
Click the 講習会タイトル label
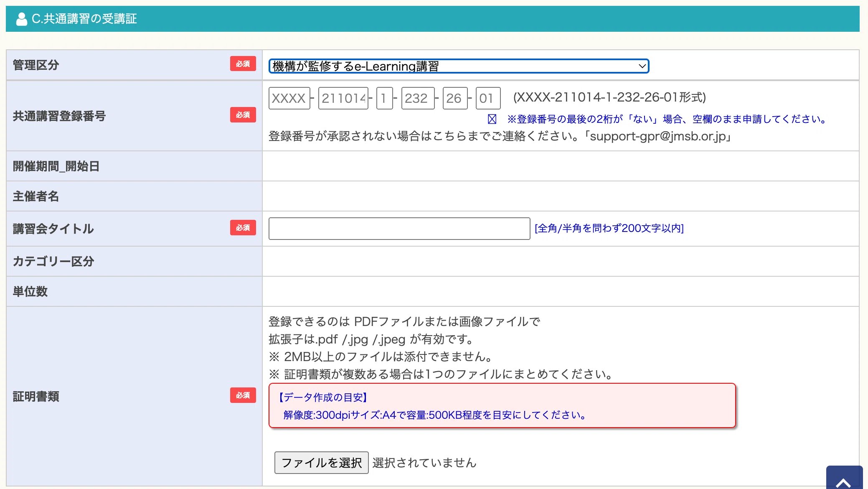53,229
